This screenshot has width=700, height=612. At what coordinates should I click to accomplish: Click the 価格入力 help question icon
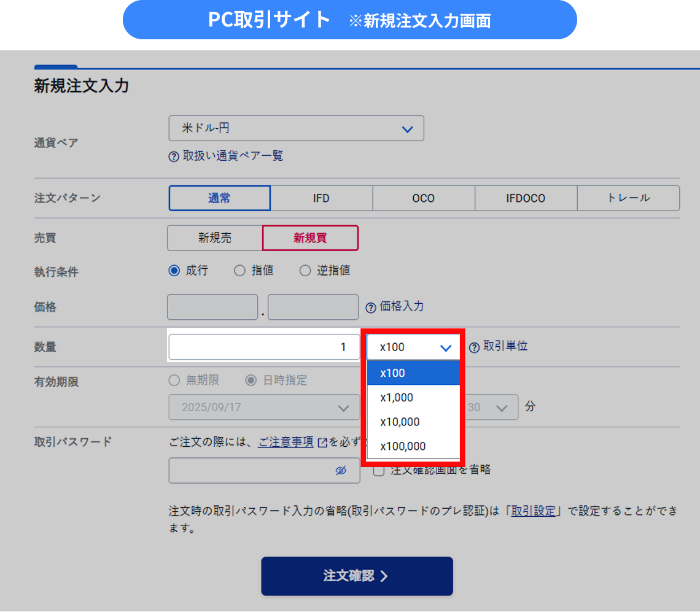click(371, 308)
